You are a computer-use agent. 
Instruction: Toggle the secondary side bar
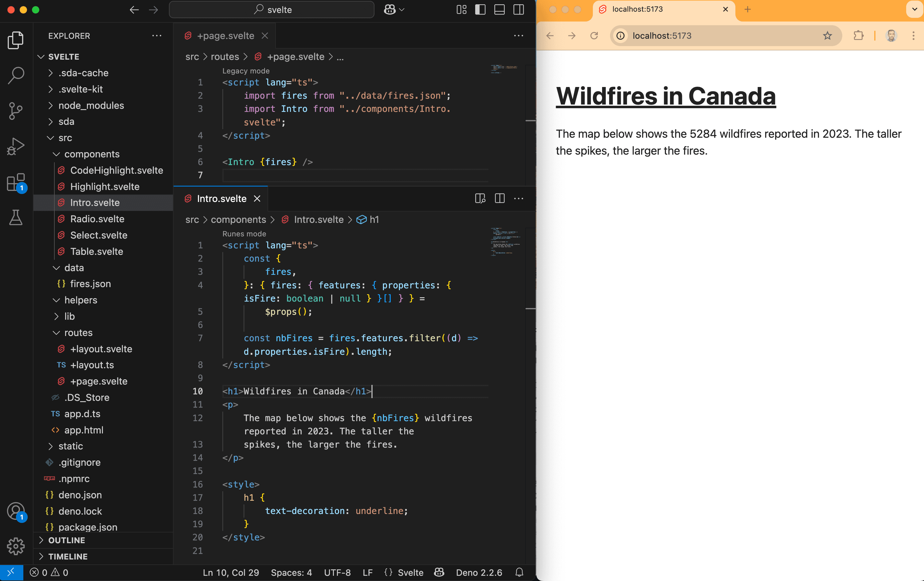pos(519,10)
